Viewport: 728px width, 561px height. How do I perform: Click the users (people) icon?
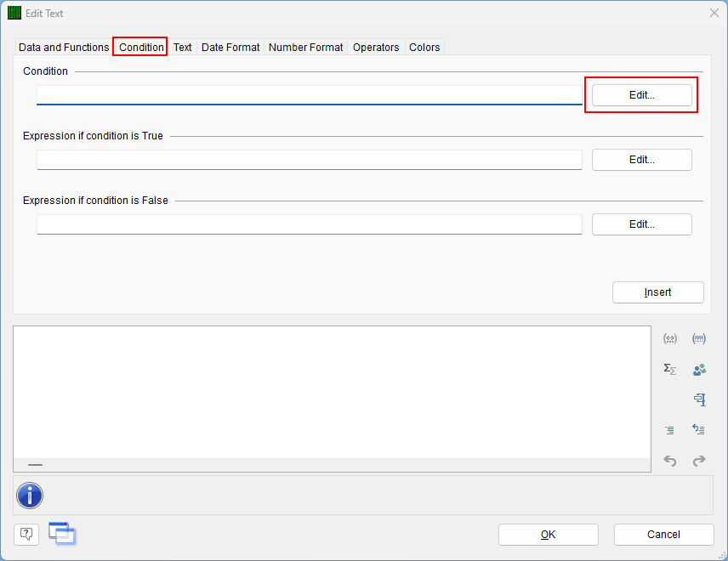pos(698,369)
